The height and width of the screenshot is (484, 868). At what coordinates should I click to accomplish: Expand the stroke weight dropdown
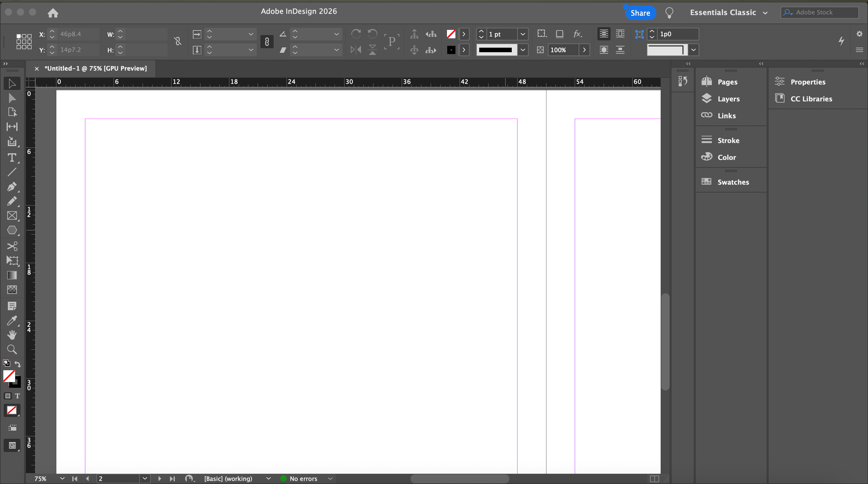tap(523, 34)
